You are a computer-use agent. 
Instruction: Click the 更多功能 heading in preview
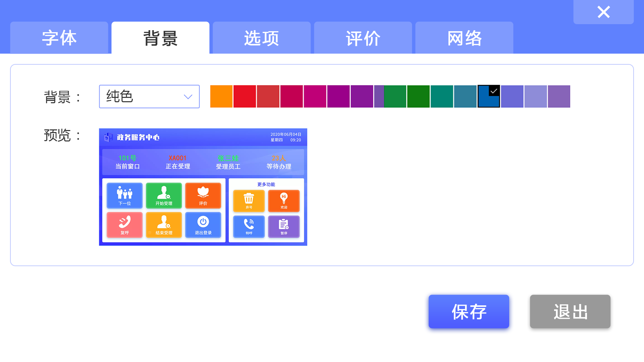pos(266,184)
